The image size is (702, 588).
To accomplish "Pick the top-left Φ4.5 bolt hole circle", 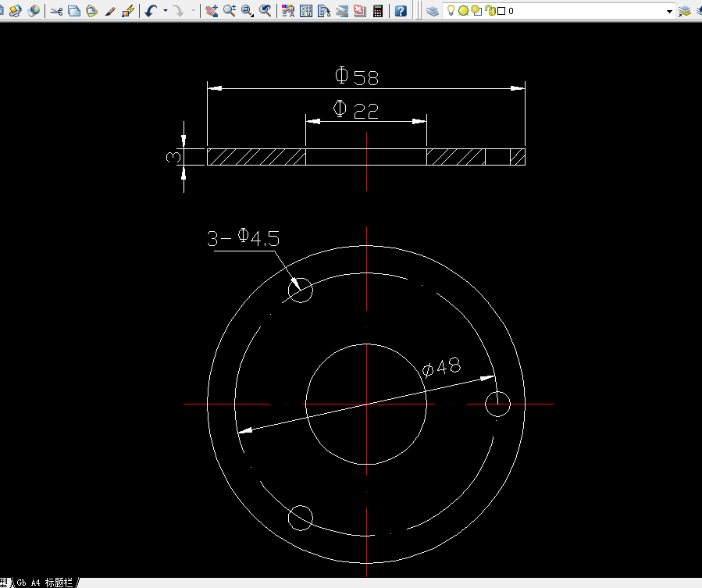I will pos(301,290).
